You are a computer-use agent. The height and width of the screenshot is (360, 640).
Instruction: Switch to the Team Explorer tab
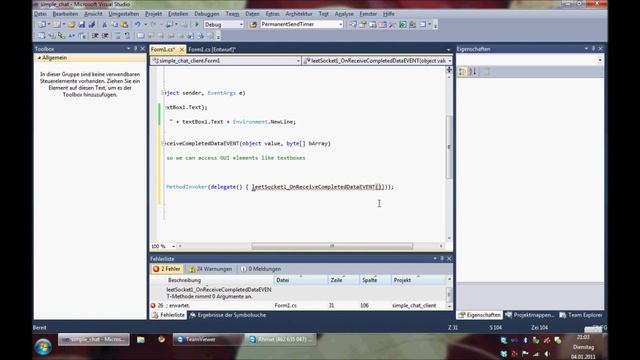[581, 315]
